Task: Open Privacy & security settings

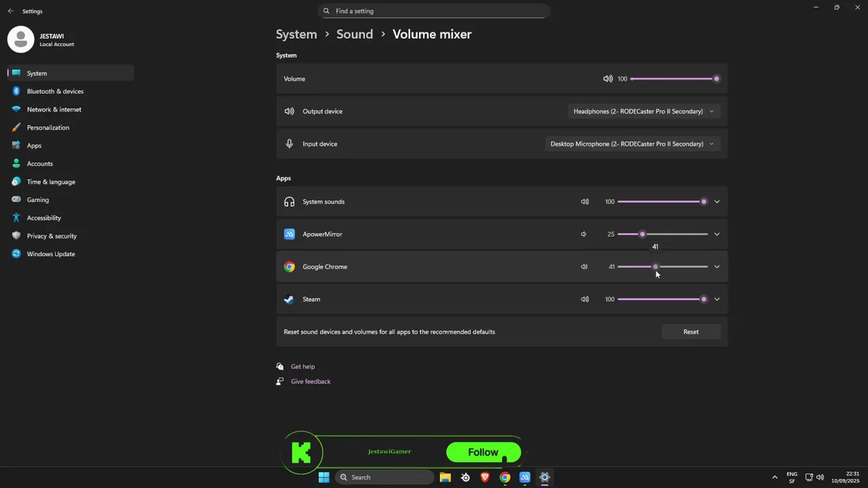Action: click(x=71, y=236)
